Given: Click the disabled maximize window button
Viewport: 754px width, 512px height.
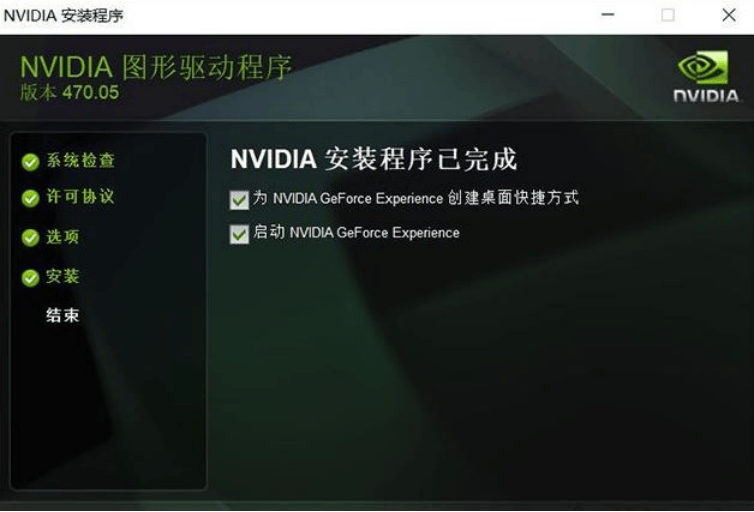Looking at the screenshot, I should [x=668, y=15].
